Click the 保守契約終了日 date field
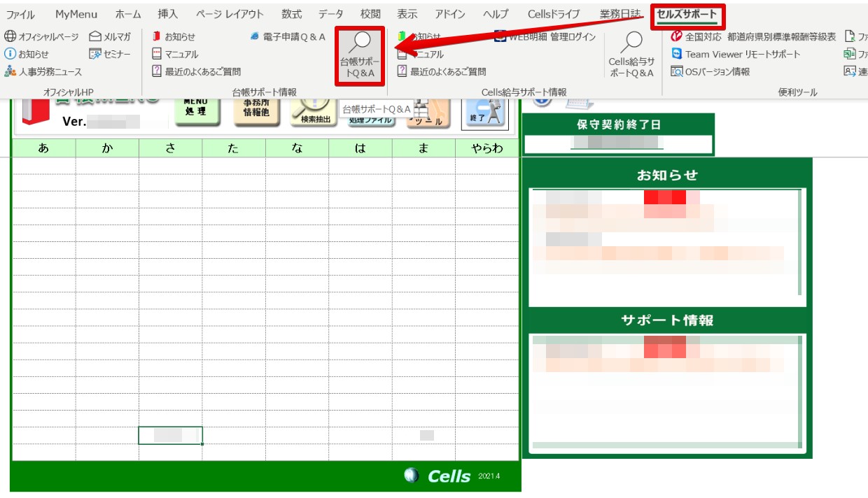Screen dimensions: 868x498 (x=618, y=143)
